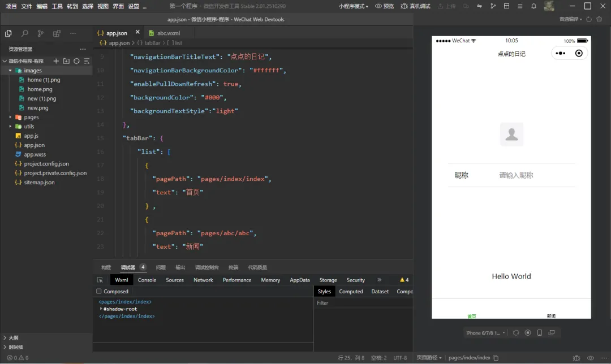Click the bug icon in the status bar
Viewport: 611px width, 364px height.
point(576,358)
